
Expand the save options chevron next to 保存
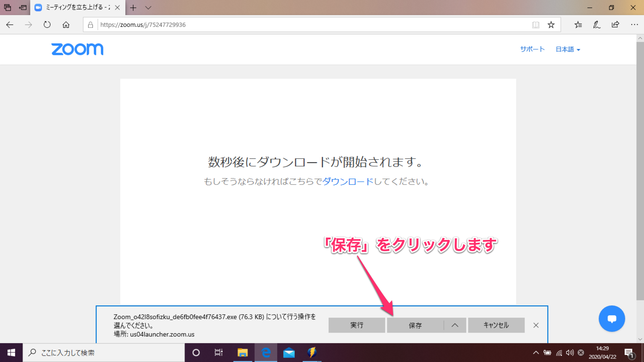click(454, 325)
